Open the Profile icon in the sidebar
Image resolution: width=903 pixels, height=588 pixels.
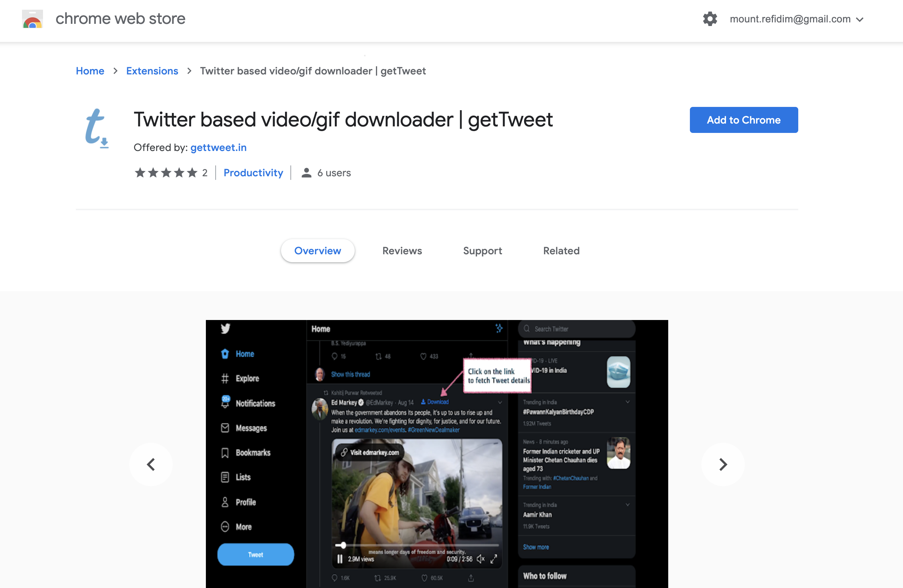tap(225, 502)
